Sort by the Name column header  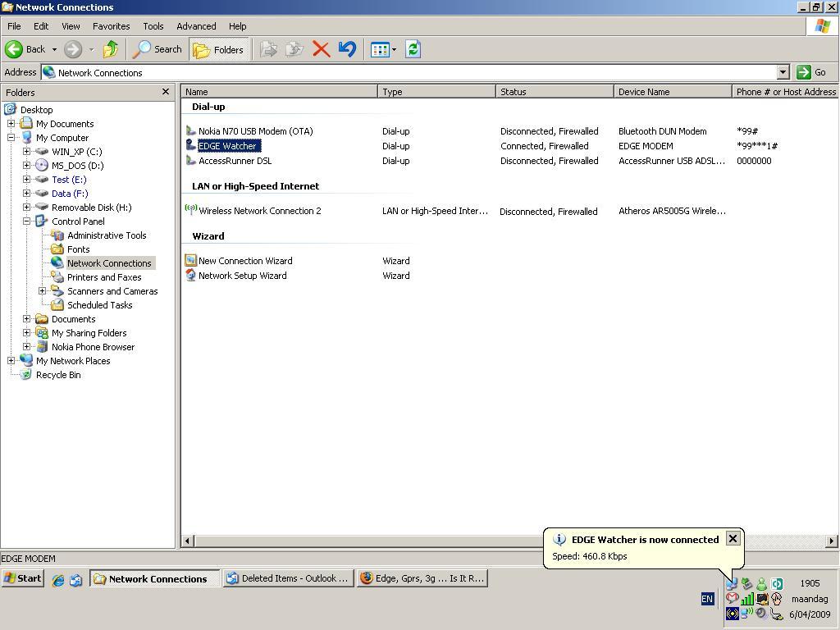coord(279,92)
